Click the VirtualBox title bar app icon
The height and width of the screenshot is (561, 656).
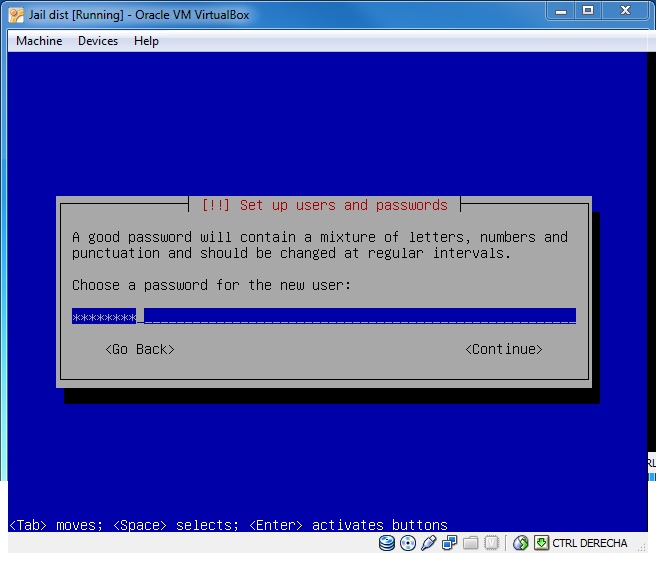(x=16, y=15)
